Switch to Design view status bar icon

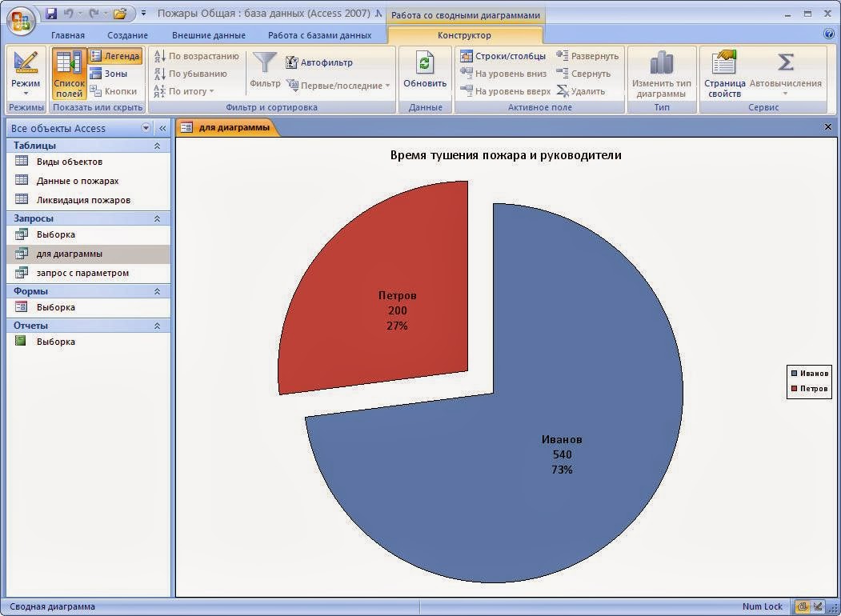(818, 607)
